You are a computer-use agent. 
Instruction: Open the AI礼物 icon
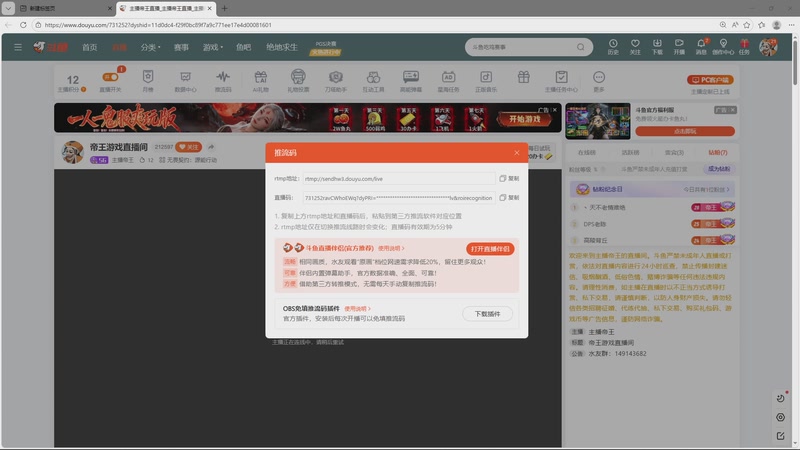tap(261, 81)
